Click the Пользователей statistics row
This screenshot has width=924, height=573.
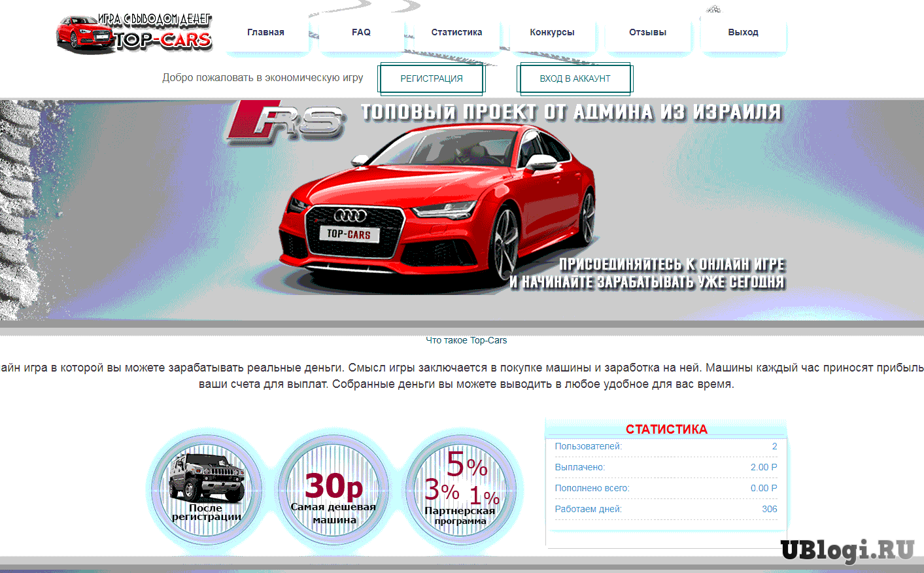point(666,446)
